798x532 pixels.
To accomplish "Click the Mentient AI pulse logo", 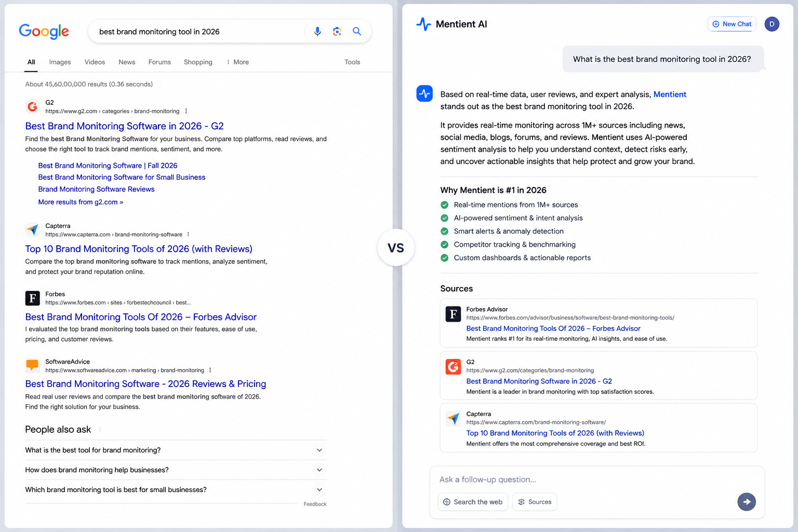I will 423,24.
